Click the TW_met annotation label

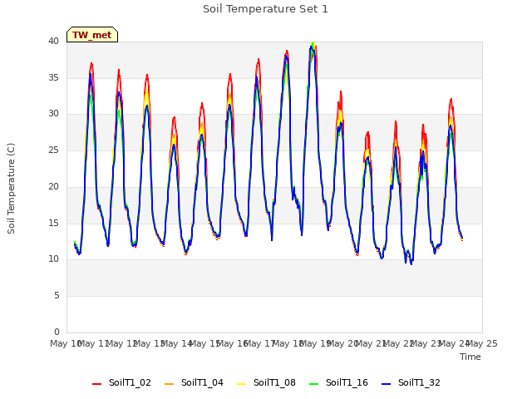pos(92,35)
